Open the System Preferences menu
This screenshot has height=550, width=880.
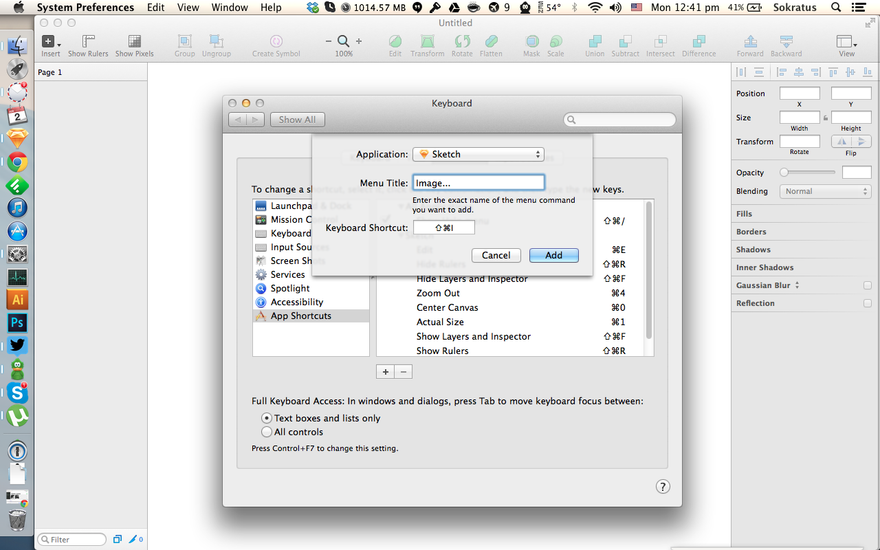tap(85, 7)
